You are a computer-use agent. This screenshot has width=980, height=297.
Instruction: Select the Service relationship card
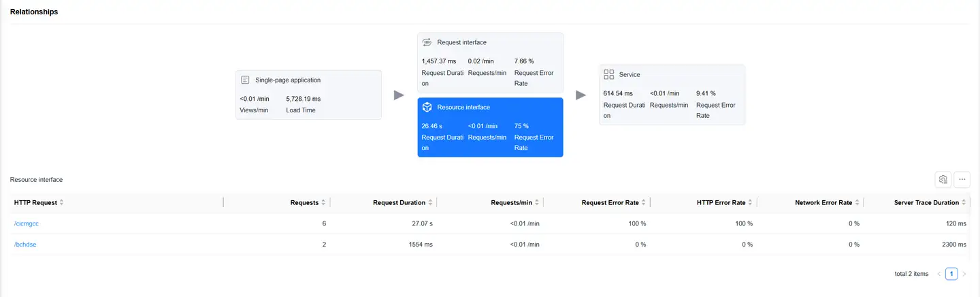[672, 95]
